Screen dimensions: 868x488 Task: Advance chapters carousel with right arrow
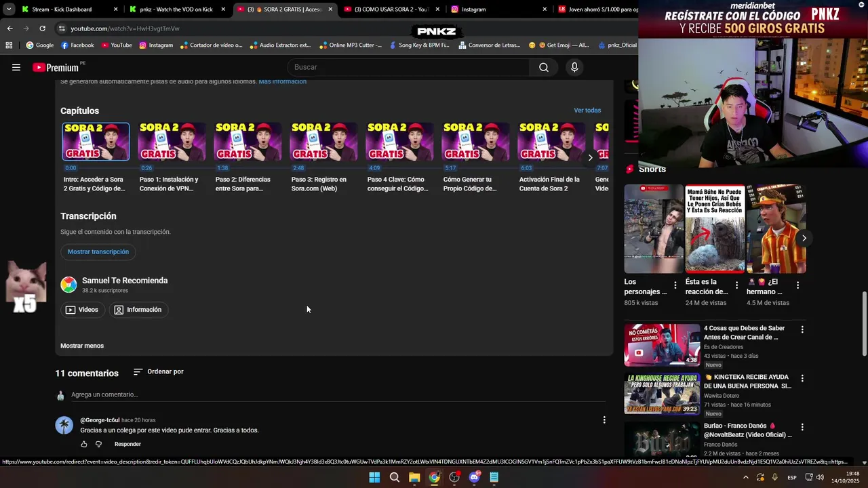590,157
